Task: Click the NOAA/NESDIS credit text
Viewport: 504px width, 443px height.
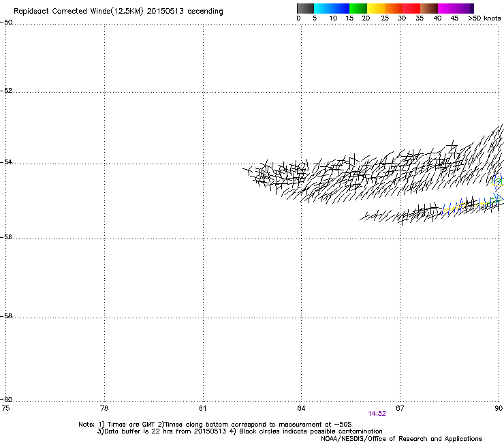Action: point(401,438)
